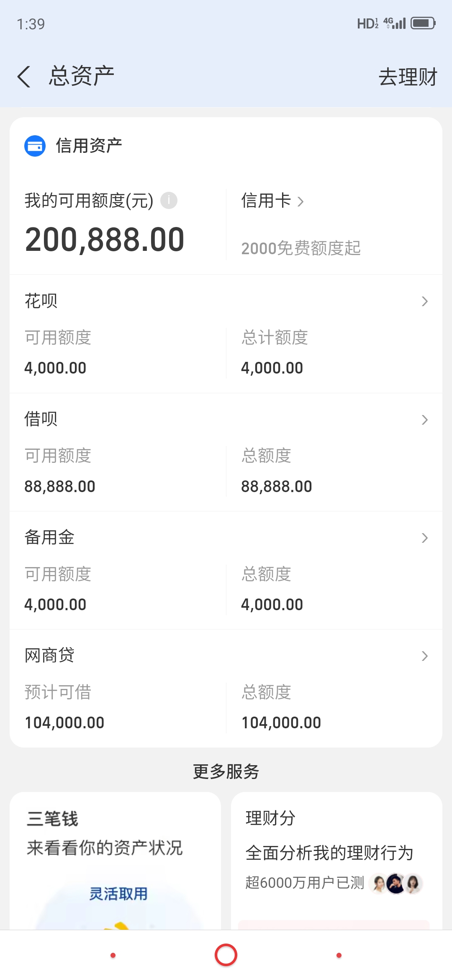Tap 灵活取用 label in 三笔钱 card
The height and width of the screenshot is (980, 452).
point(118,894)
